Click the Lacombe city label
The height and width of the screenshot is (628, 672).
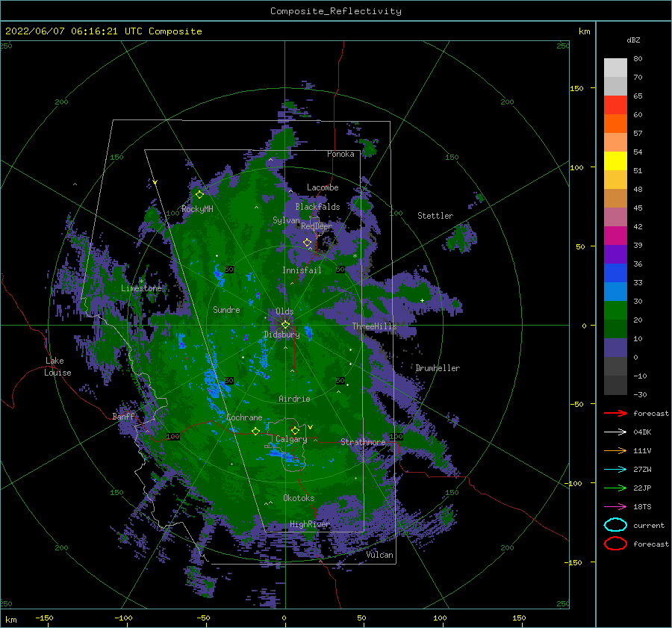coord(323,187)
